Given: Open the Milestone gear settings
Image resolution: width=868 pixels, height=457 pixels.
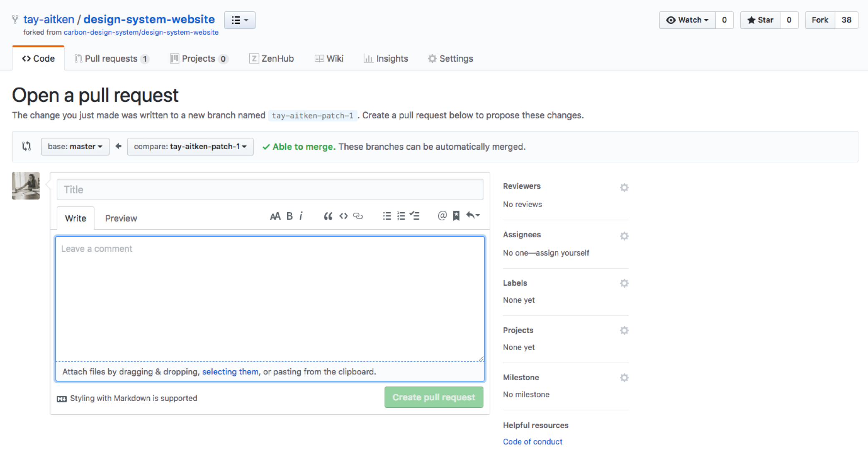Looking at the screenshot, I should tap(624, 378).
